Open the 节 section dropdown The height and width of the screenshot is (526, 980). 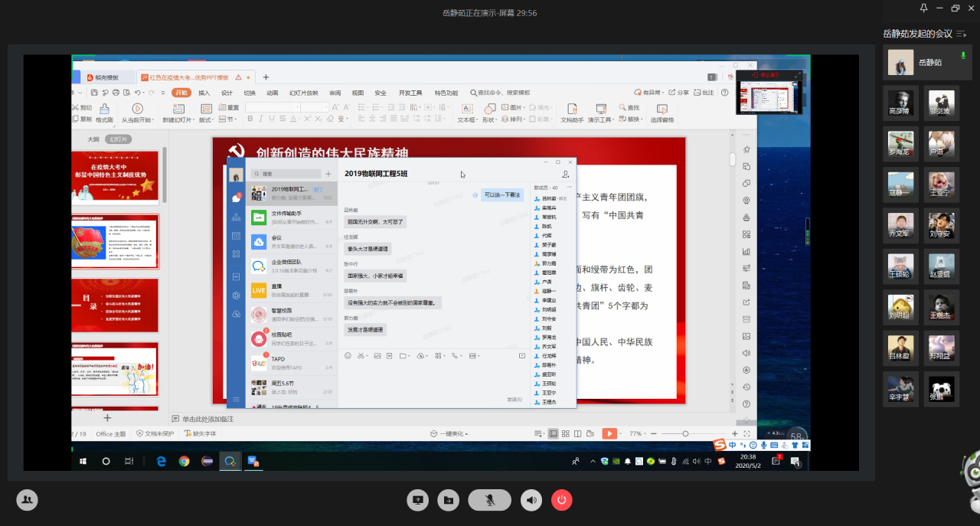click(228, 119)
